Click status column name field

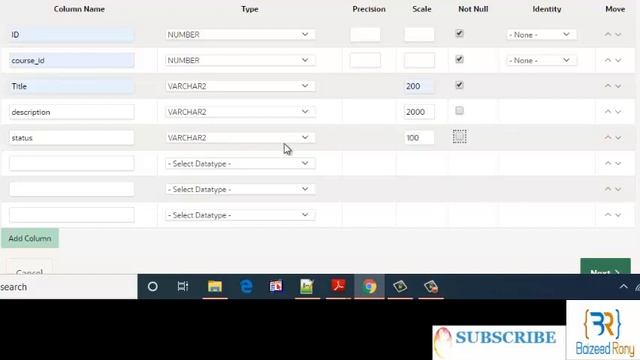[71, 138]
